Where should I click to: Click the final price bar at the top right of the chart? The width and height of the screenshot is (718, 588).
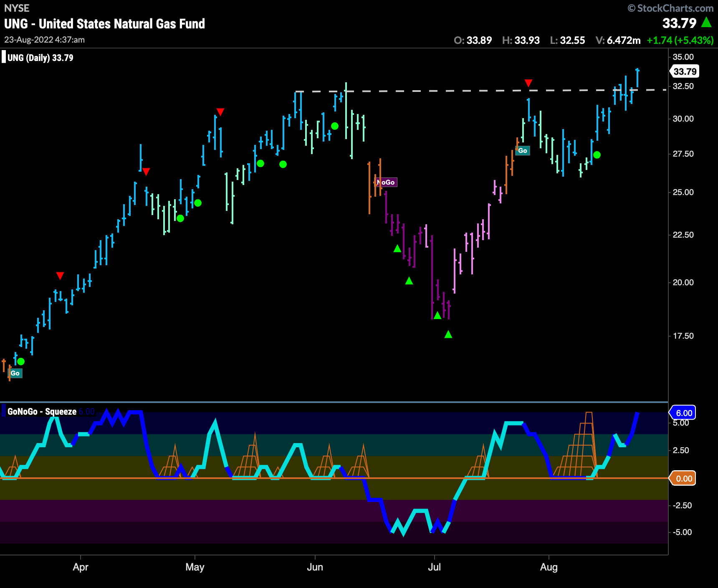(637, 78)
